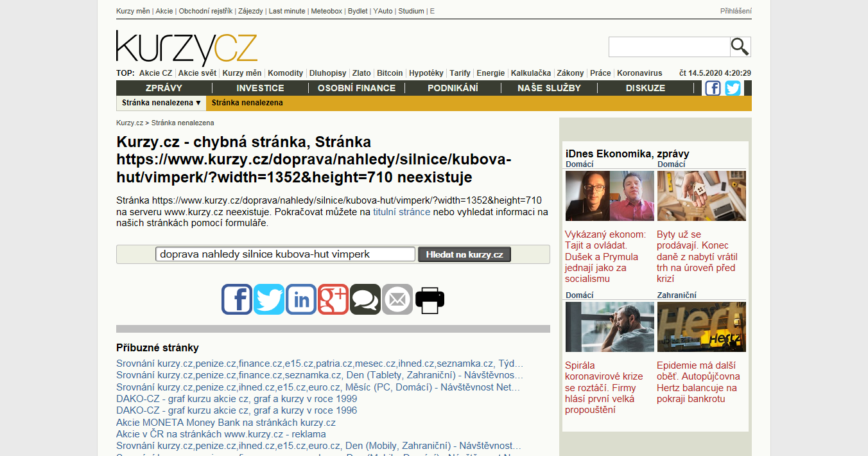868x456 pixels.
Task: Open the 'Koronavirus' TOP link
Action: [x=639, y=73]
